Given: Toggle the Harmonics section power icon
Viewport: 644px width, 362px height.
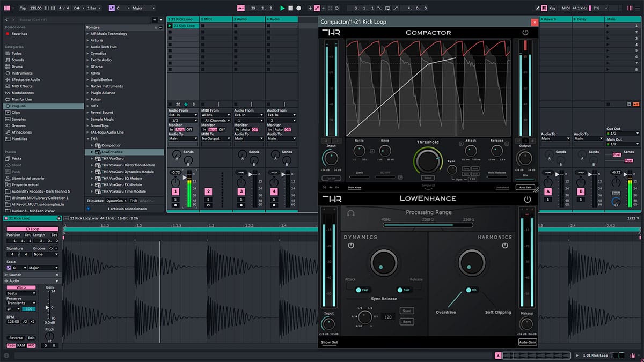Looking at the screenshot, I should (505, 246).
